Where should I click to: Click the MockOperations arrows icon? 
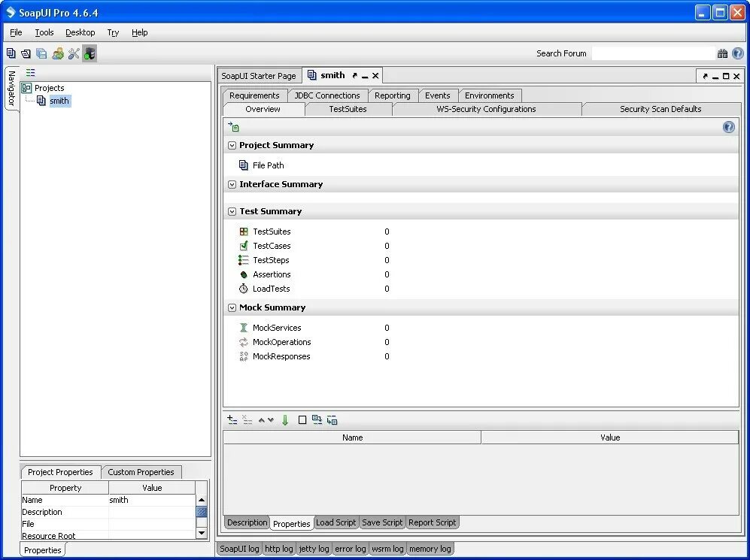[244, 342]
